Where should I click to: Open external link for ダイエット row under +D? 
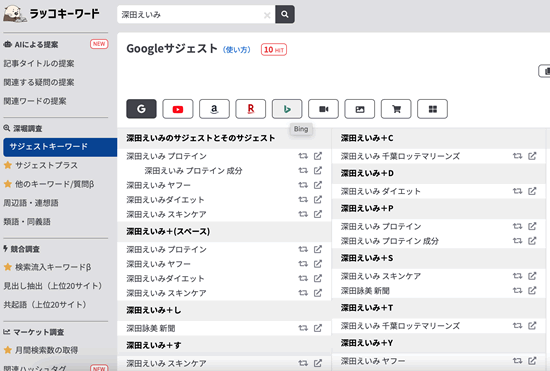[532, 191]
